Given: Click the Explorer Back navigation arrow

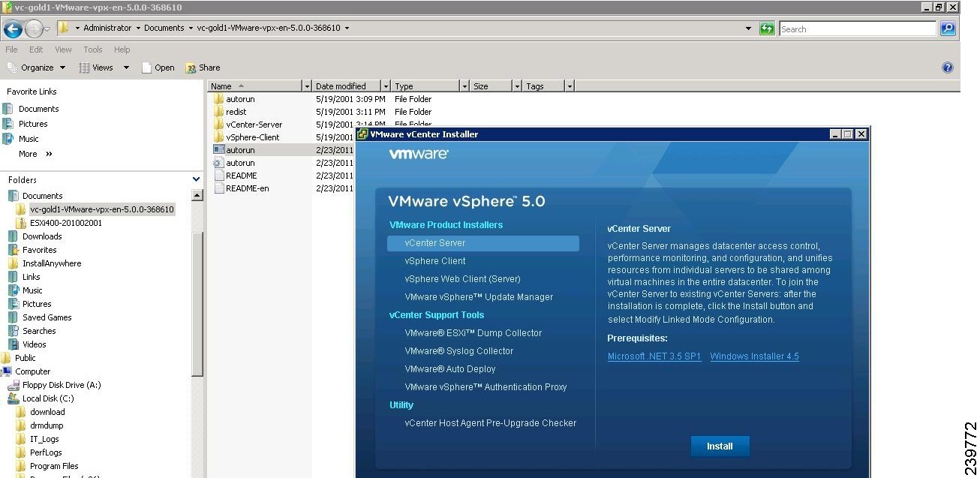Looking at the screenshot, I should (x=14, y=29).
